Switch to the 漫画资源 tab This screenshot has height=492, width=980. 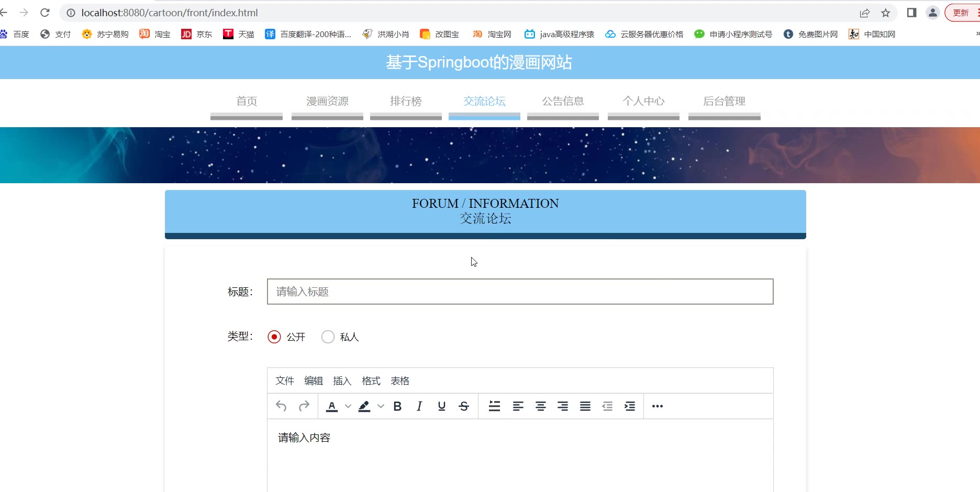pos(327,102)
